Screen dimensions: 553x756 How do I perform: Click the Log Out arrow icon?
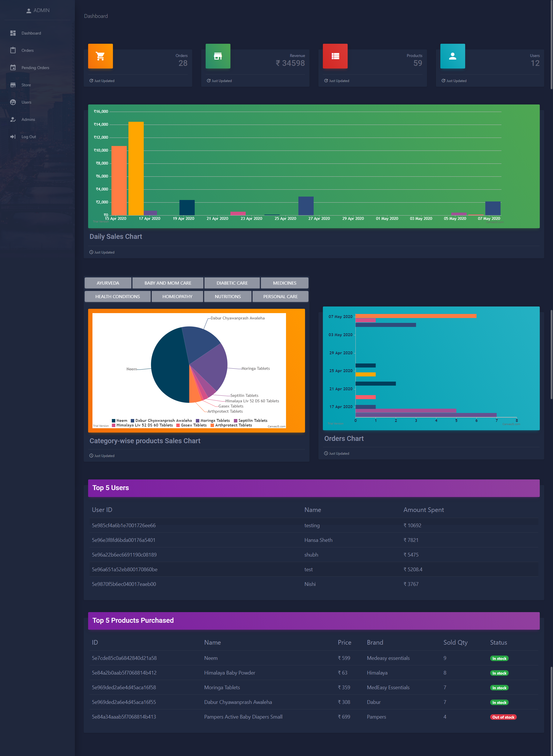(13, 137)
